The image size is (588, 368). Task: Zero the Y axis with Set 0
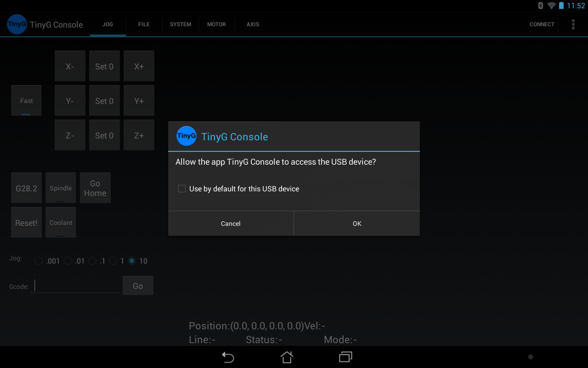(104, 101)
